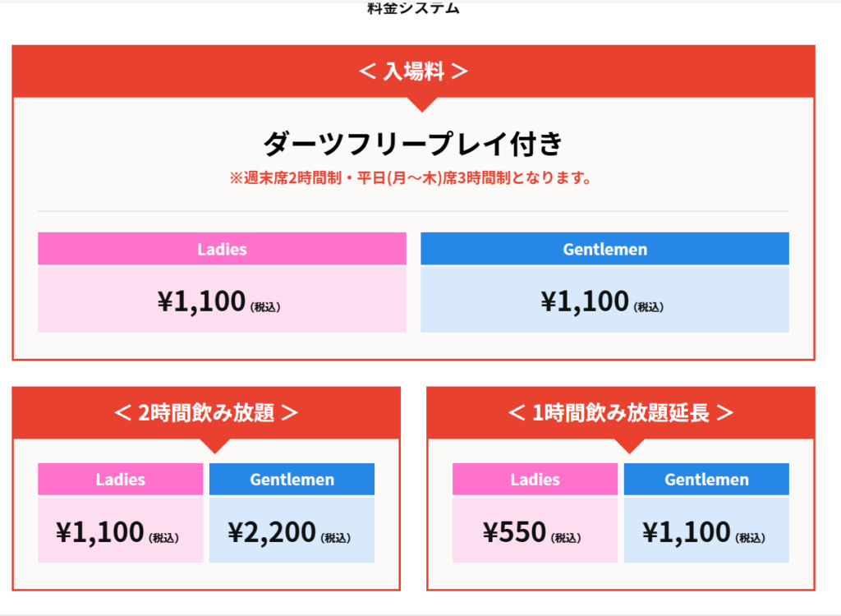841x616 pixels.
Task: Click the ¥550 Ladies extension price
Action: 532,531
